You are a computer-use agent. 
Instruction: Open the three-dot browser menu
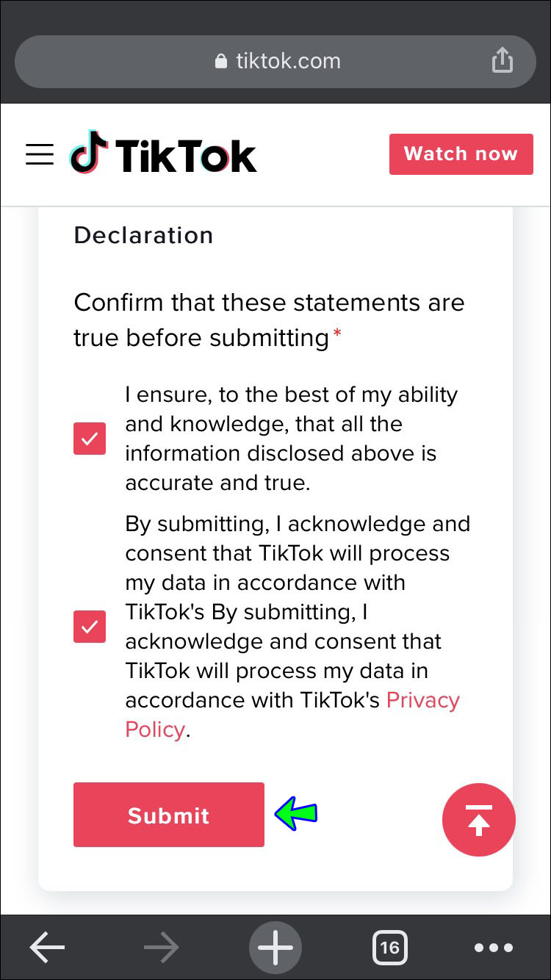pyautogui.click(x=493, y=948)
